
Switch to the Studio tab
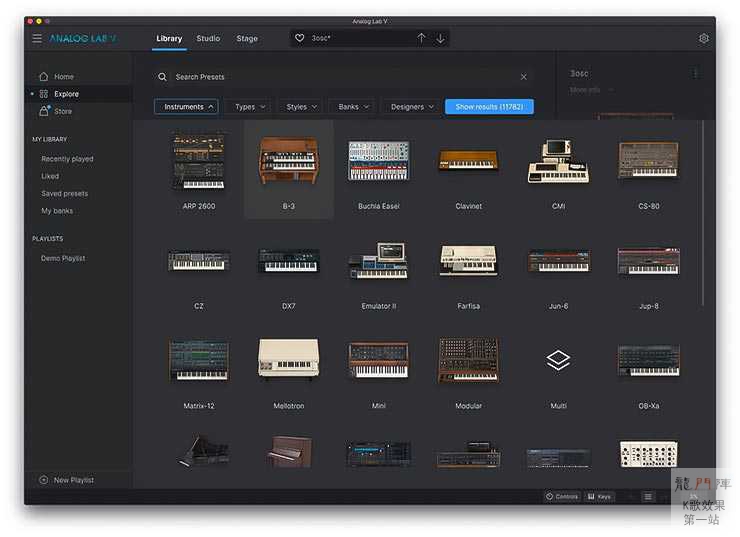coord(208,39)
